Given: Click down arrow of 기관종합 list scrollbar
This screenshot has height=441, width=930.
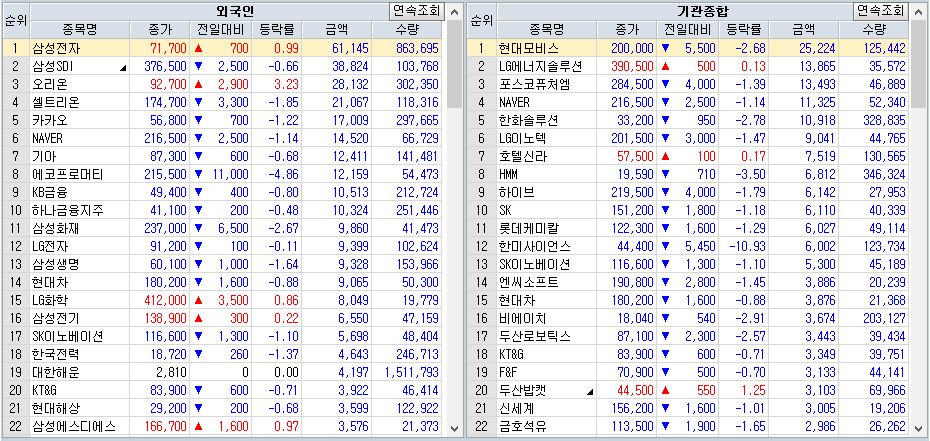Looking at the screenshot, I should click(917, 428).
